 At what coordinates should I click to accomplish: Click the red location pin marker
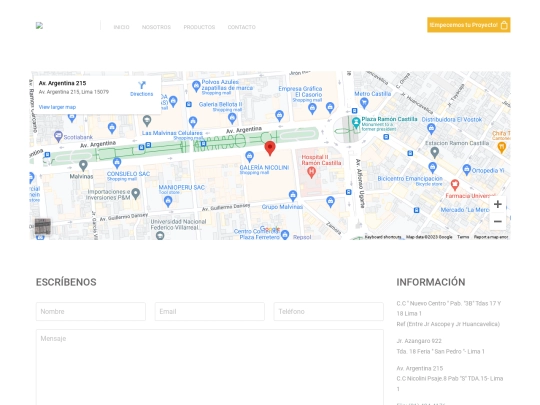point(270,148)
